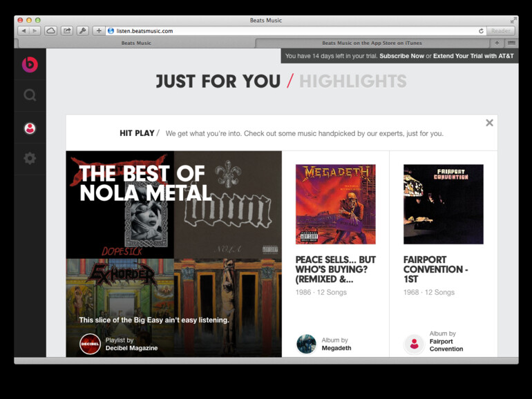Dismiss the Hit Play banner
This screenshot has width=532, height=399.
pos(489,123)
